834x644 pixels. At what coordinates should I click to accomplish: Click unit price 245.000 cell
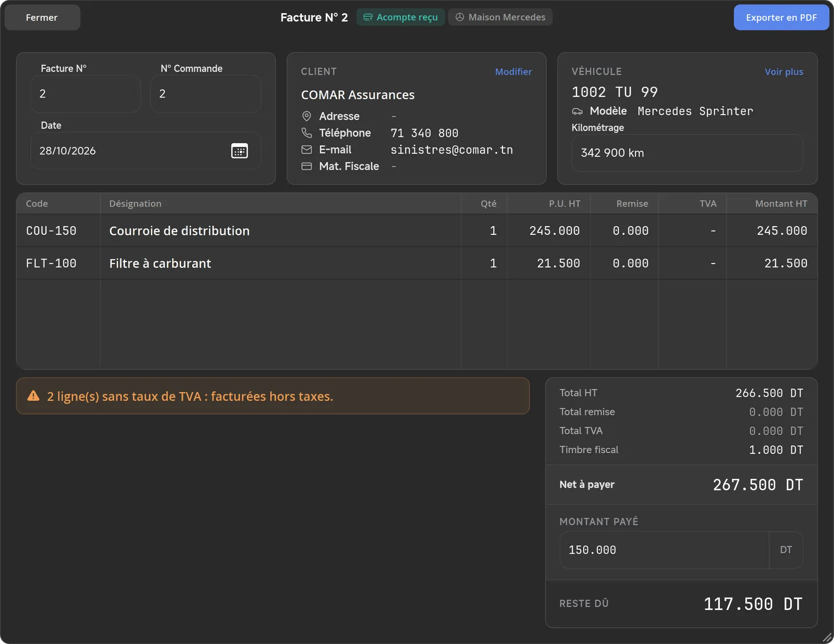coord(548,231)
